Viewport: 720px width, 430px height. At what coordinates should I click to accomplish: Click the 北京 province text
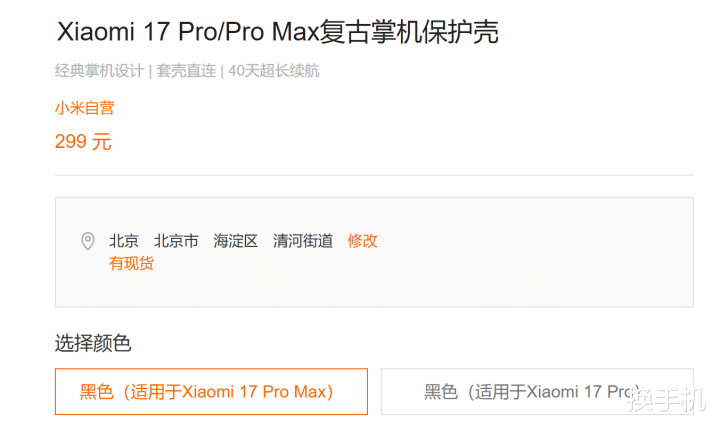tap(124, 241)
